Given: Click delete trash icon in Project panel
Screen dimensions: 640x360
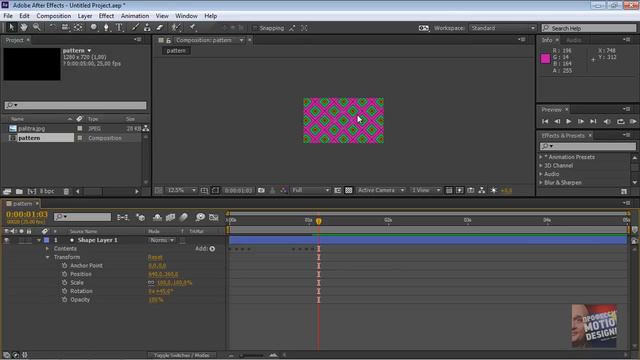Looking at the screenshot, I should (66, 191).
